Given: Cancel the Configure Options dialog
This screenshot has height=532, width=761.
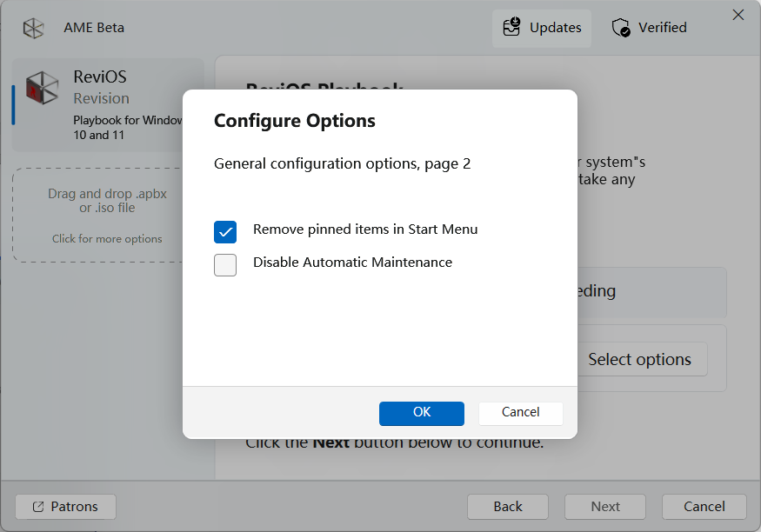Looking at the screenshot, I should click(521, 413).
